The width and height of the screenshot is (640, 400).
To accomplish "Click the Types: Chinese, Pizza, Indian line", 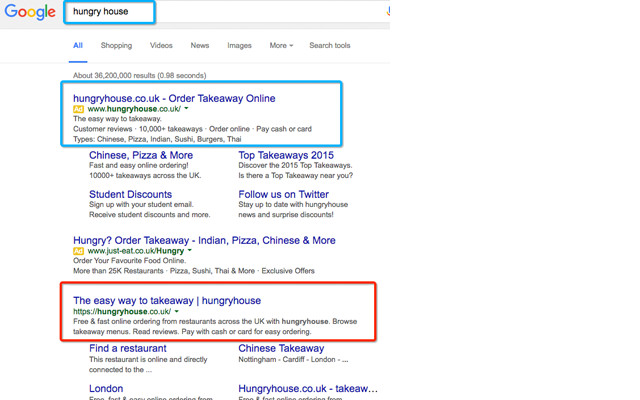I will point(157,139).
